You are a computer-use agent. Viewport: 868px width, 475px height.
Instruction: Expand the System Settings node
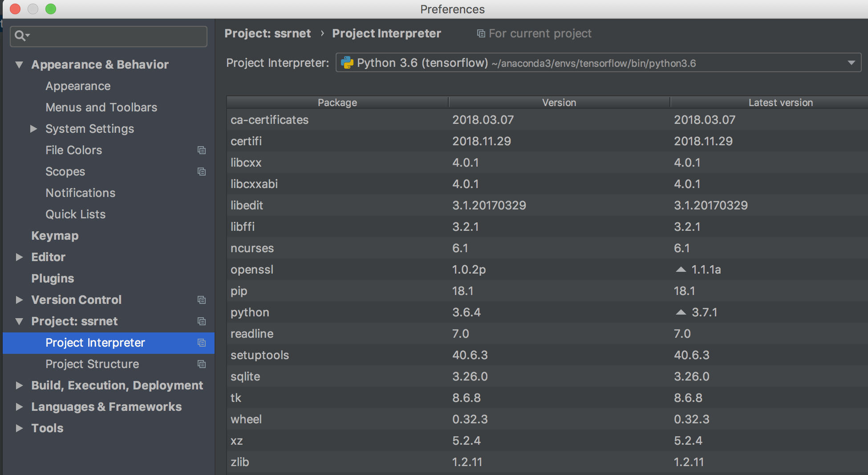coord(33,129)
